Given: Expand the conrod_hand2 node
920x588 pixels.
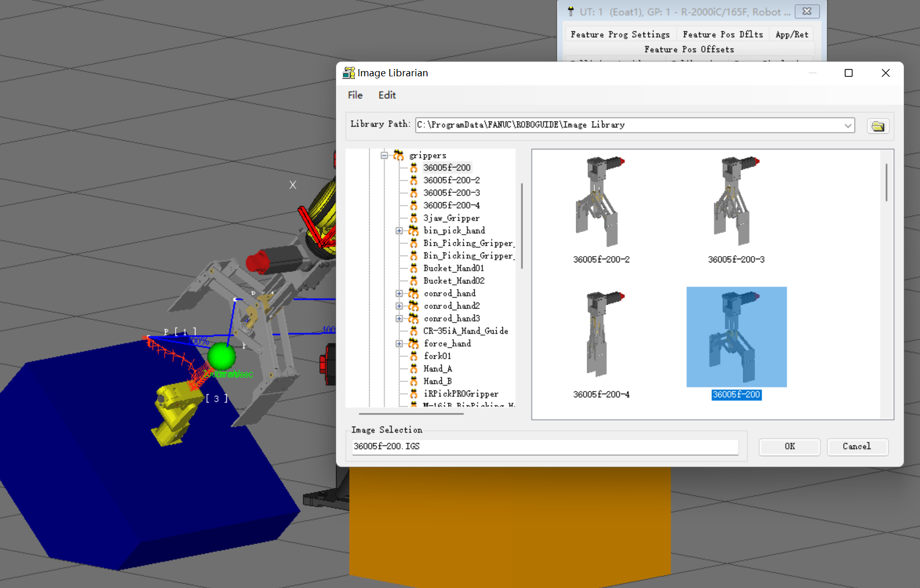Looking at the screenshot, I should 399,306.
